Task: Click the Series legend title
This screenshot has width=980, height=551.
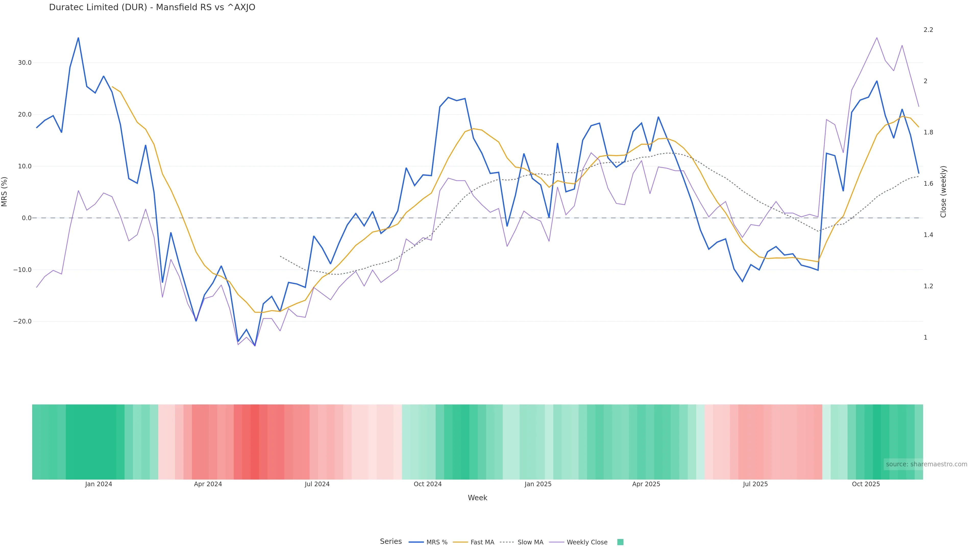Action: (x=391, y=542)
